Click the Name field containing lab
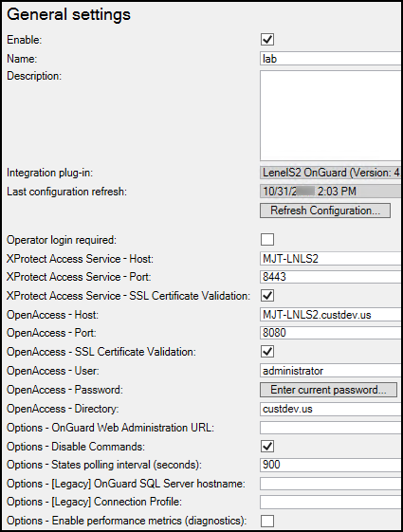Viewport: 403px width, 532px height. pyautogui.click(x=331, y=59)
